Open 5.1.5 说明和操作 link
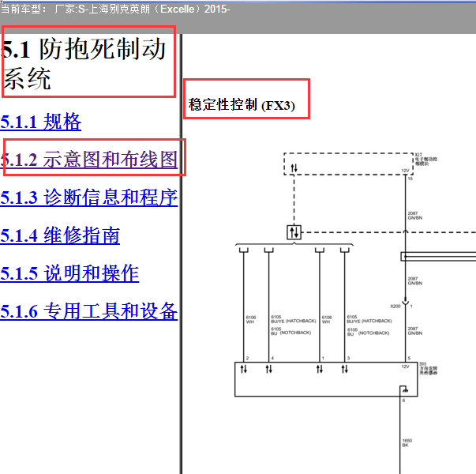This screenshot has width=476, height=474. pyautogui.click(x=69, y=273)
